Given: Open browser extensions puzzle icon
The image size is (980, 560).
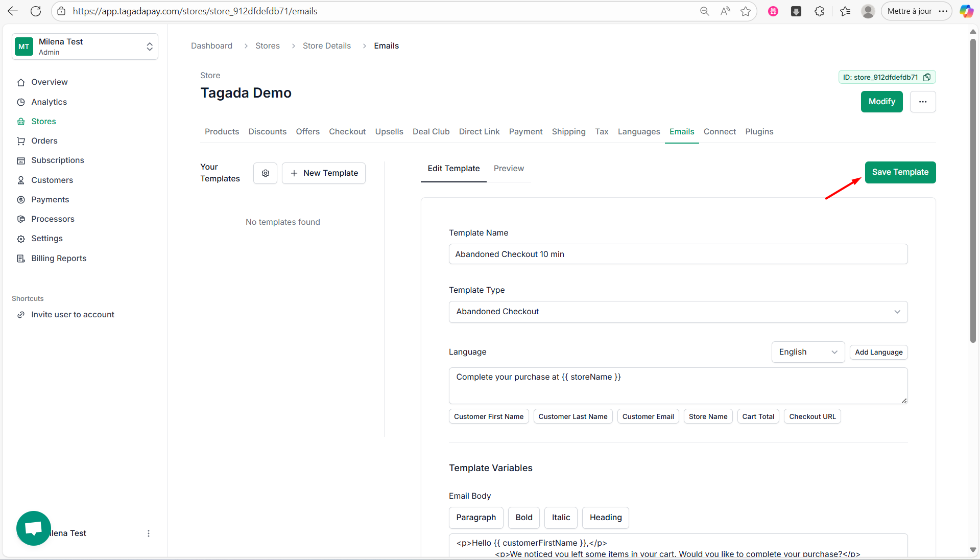Looking at the screenshot, I should [x=819, y=11].
